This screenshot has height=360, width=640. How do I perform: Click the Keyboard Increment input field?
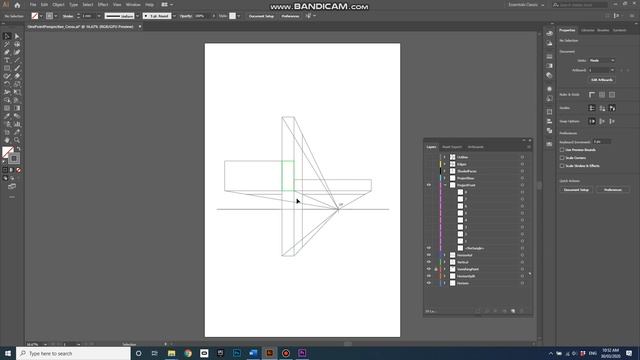pos(602,142)
